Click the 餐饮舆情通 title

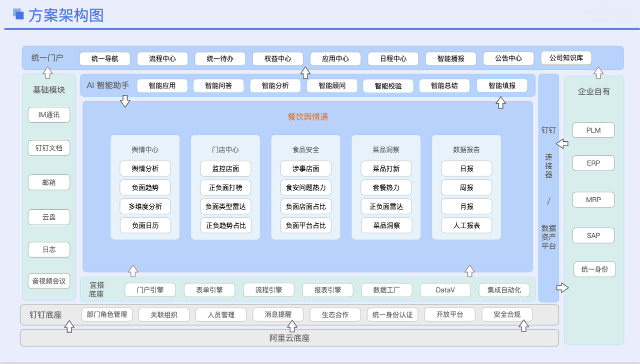click(x=307, y=116)
